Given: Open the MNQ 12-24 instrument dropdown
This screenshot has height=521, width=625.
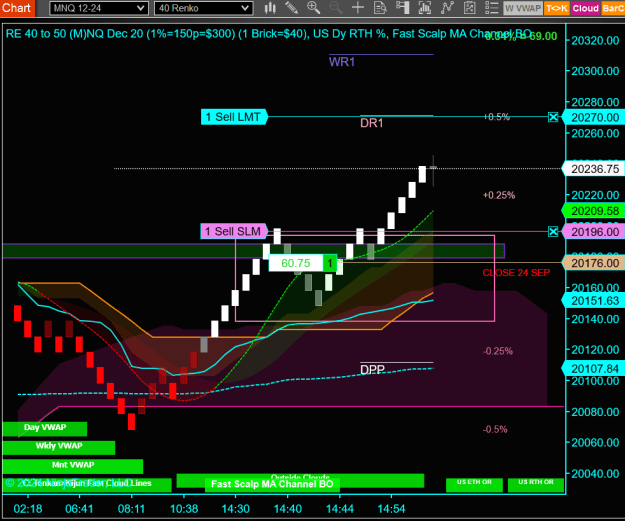Looking at the screenshot, I should coord(99,8).
